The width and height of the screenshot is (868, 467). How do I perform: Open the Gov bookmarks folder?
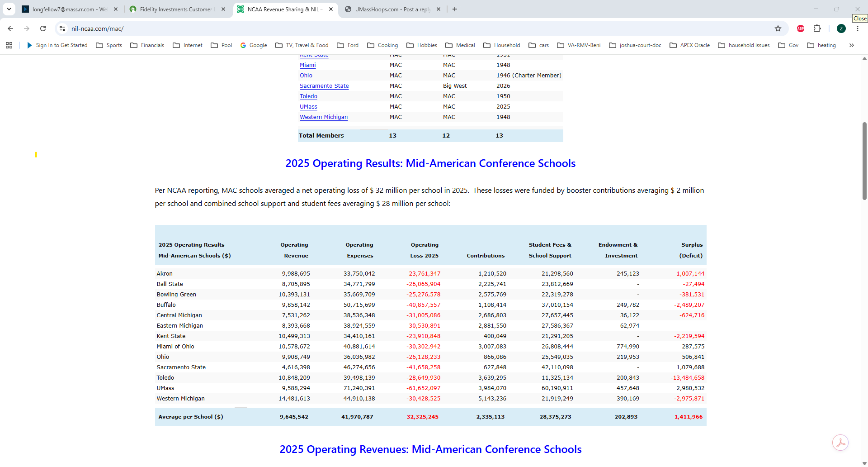coord(788,45)
